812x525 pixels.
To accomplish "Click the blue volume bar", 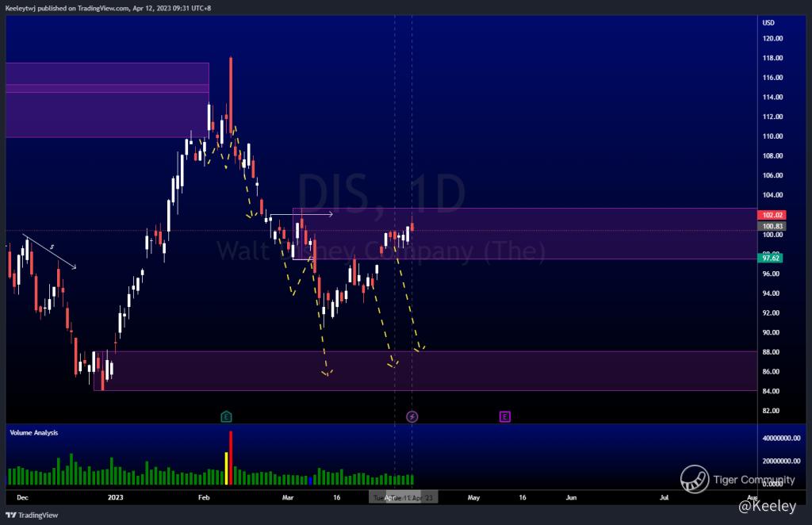I will [x=310, y=481].
